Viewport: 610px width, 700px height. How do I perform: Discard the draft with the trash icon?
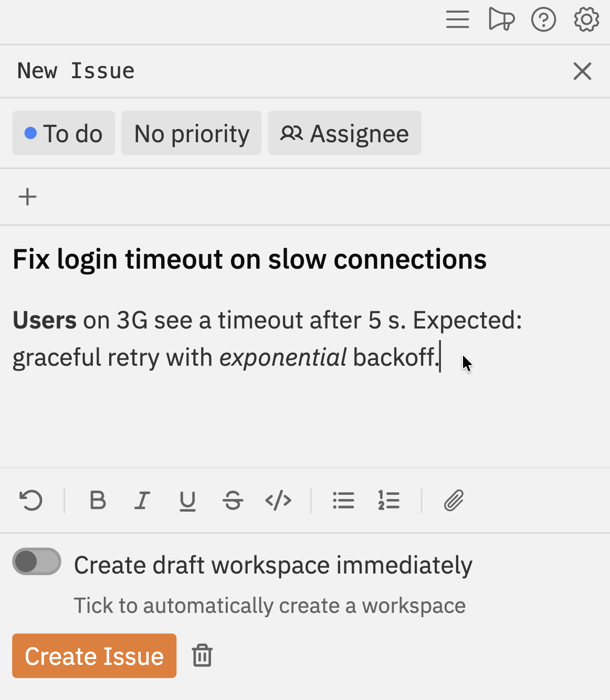coord(202,655)
